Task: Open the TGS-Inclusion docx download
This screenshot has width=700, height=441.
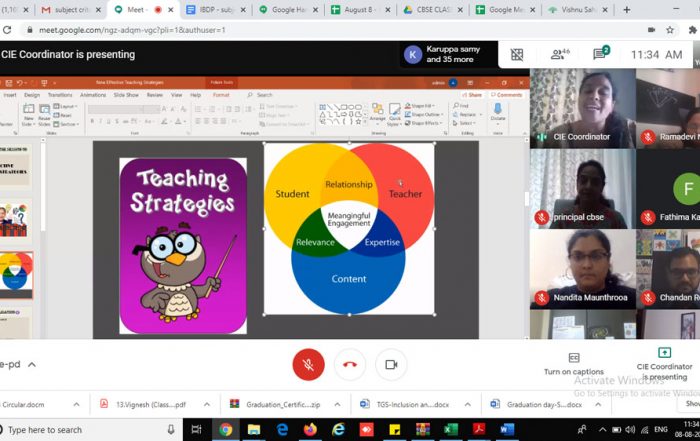Action: 404,404
